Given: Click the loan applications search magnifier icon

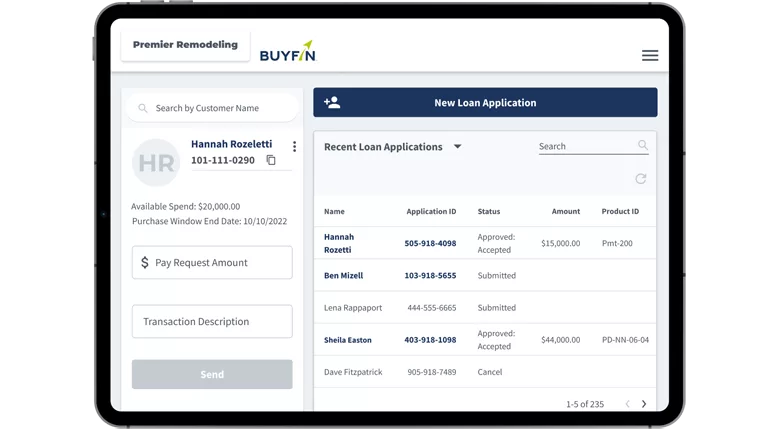Looking at the screenshot, I should click(x=643, y=146).
